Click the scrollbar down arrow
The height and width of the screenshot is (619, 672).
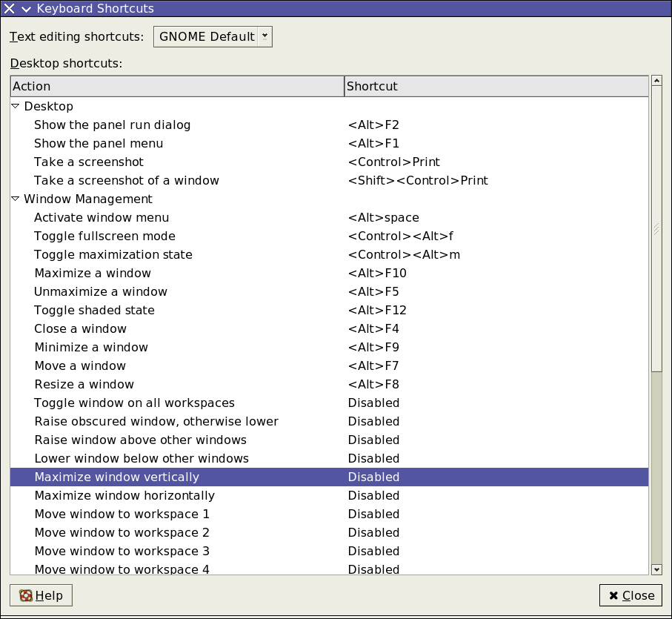656,569
